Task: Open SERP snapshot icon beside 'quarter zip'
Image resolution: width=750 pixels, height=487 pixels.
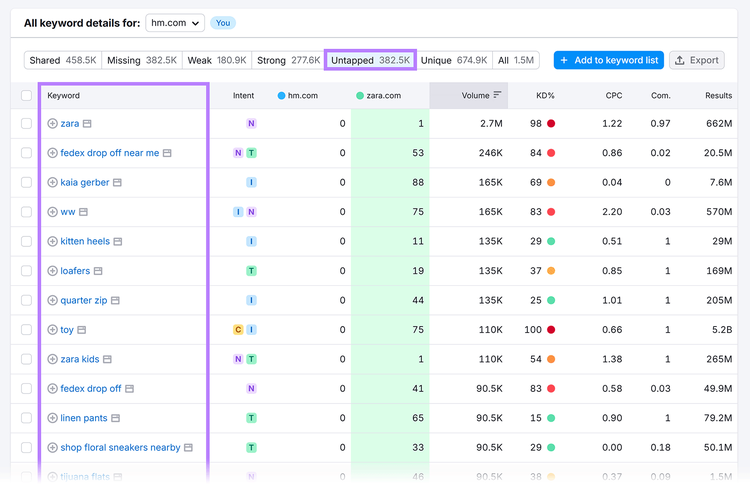Action: pyautogui.click(x=115, y=300)
